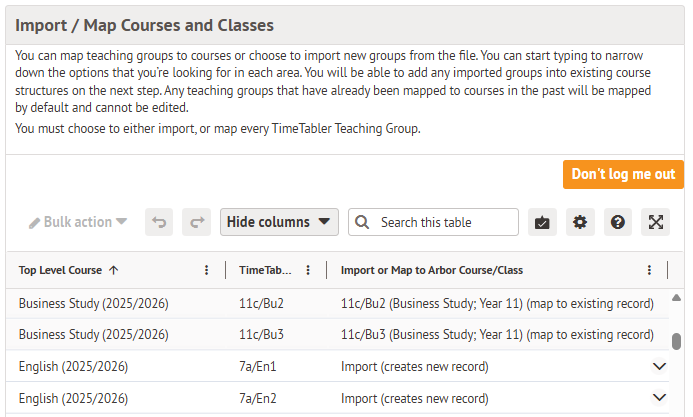The height and width of the screenshot is (417, 693).
Task: Select the 11c/Bu2 mapped record cell
Action: [497, 303]
